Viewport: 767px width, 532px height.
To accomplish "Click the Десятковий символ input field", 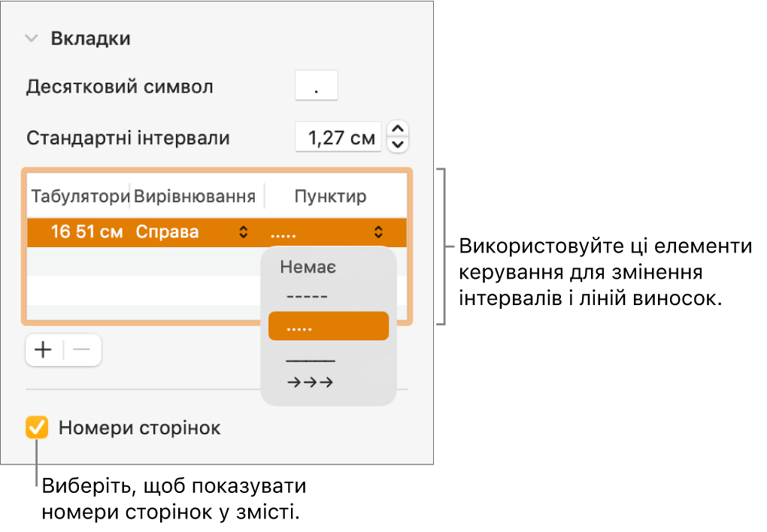I will 317,86.
